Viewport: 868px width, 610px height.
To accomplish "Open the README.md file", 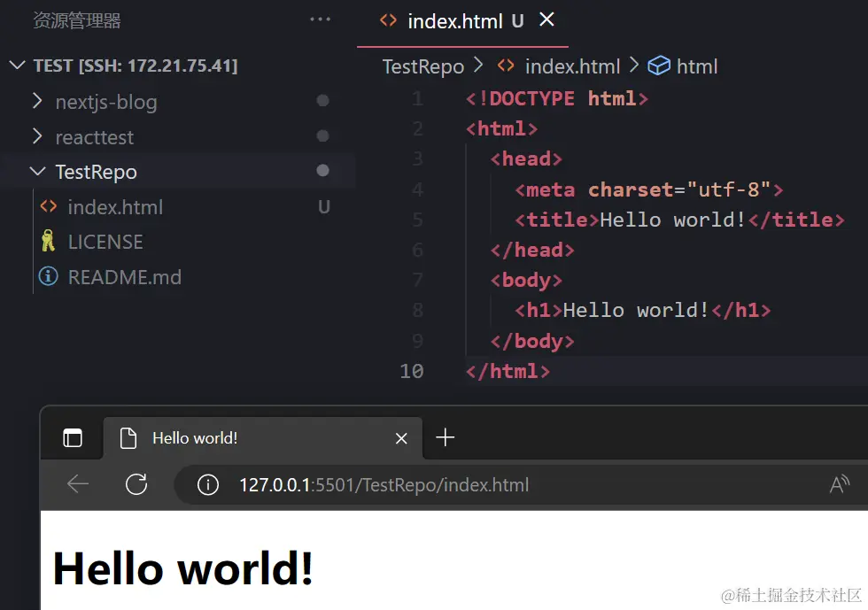I will pyautogui.click(x=125, y=277).
